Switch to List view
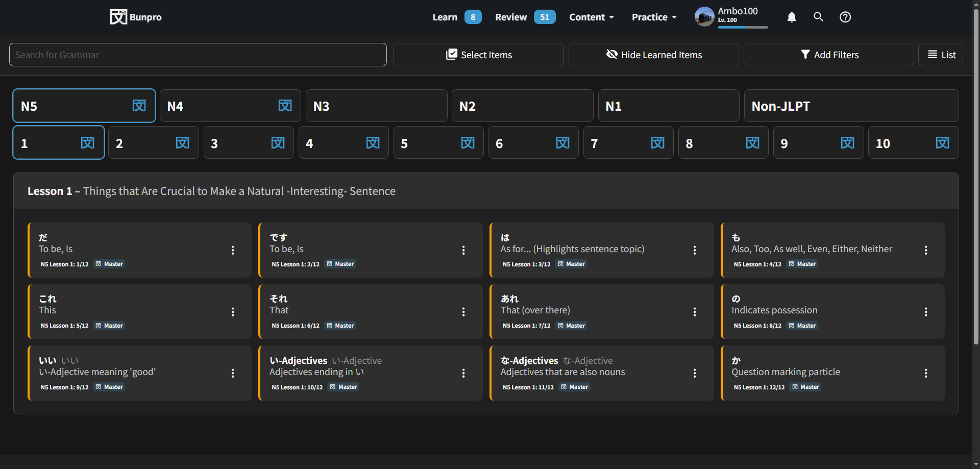The width and height of the screenshot is (980, 469). coord(940,55)
